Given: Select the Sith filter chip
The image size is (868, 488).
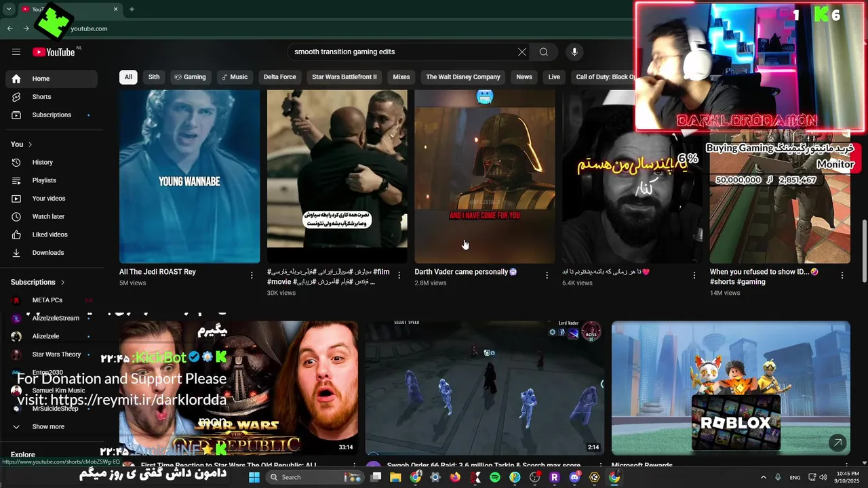Looking at the screenshot, I should pyautogui.click(x=154, y=77).
